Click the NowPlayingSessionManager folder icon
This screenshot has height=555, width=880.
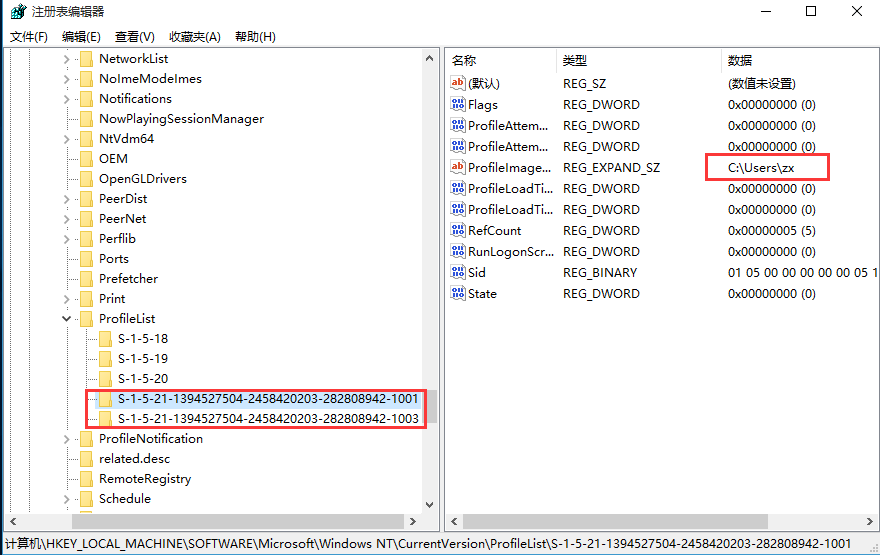[x=86, y=119]
